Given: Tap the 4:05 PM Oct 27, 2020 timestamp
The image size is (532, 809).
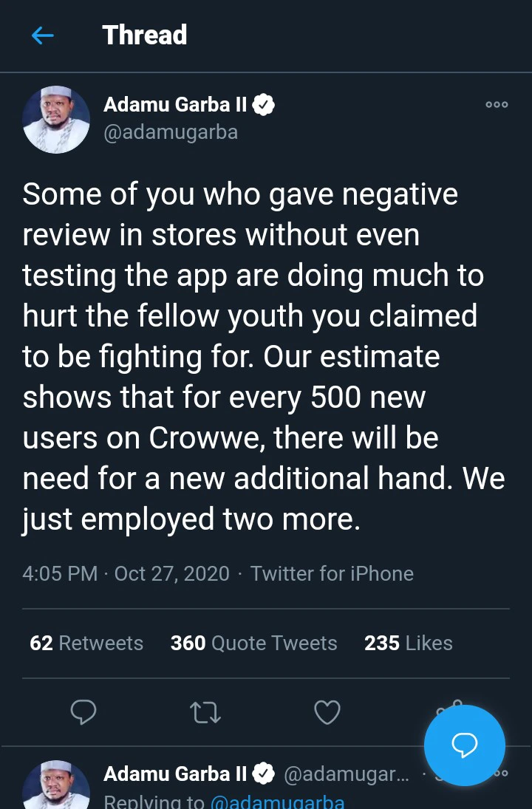Looking at the screenshot, I should (126, 573).
